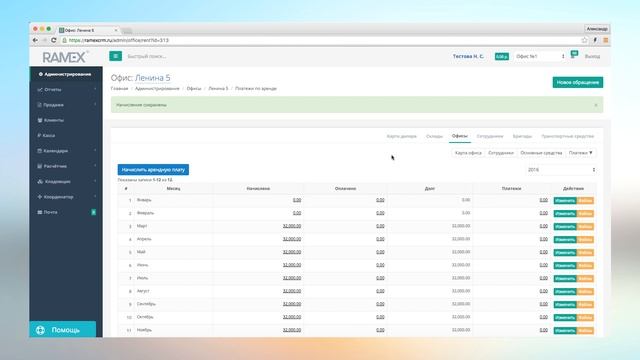Open the 2016 year selector dropdown

click(561, 170)
